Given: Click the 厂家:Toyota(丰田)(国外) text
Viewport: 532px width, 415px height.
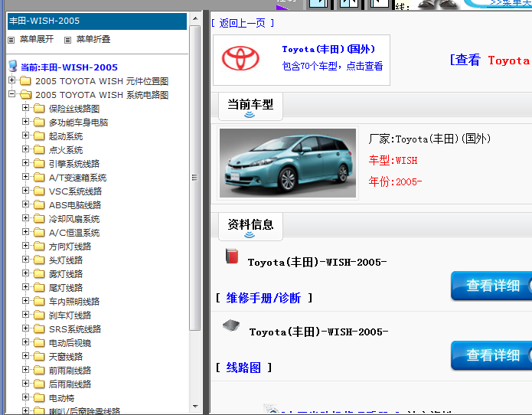Looking at the screenshot, I should 429,139.
